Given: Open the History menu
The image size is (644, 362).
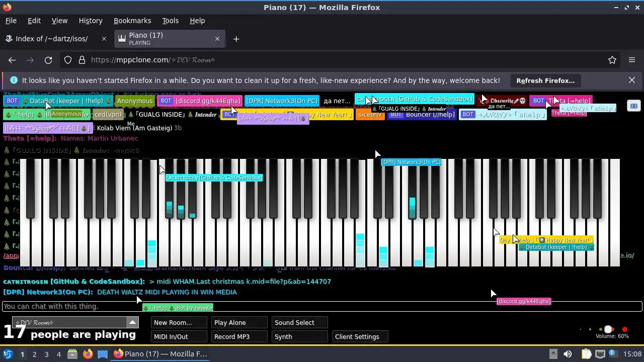Looking at the screenshot, I should (x=91, y=21).
